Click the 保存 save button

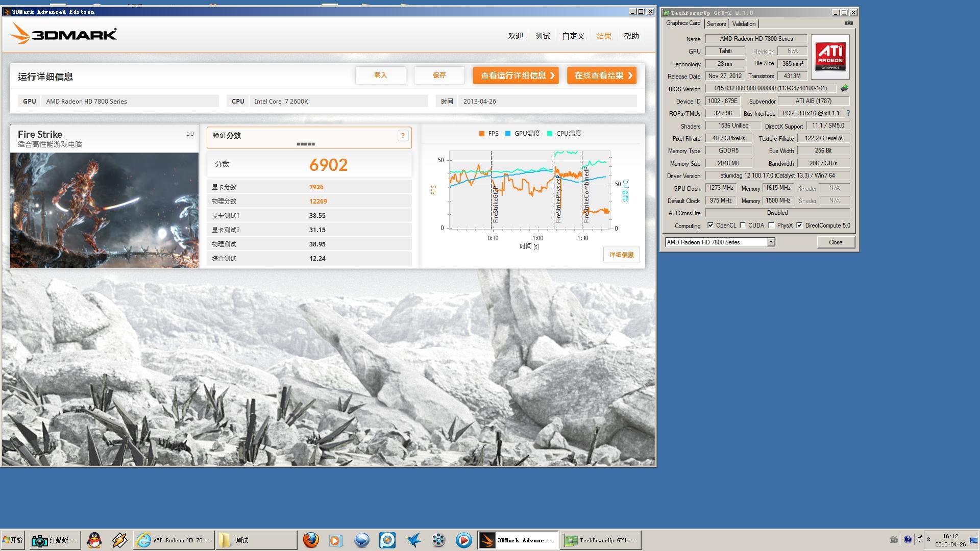click(439, 75)
